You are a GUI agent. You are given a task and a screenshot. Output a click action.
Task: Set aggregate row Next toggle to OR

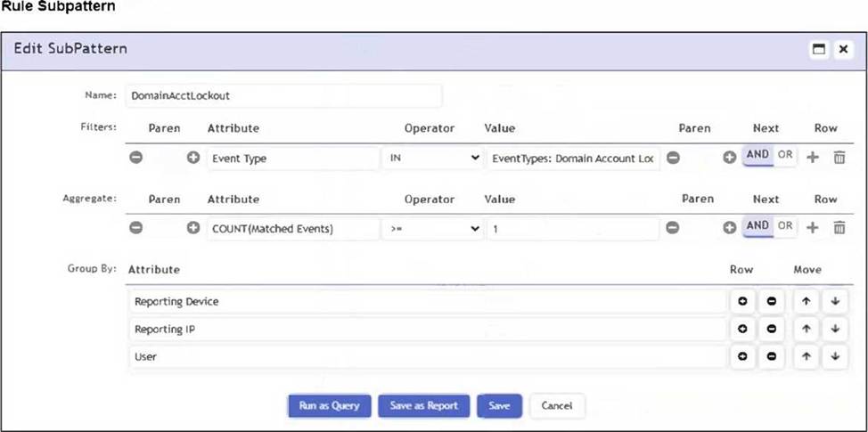point(784,226)
